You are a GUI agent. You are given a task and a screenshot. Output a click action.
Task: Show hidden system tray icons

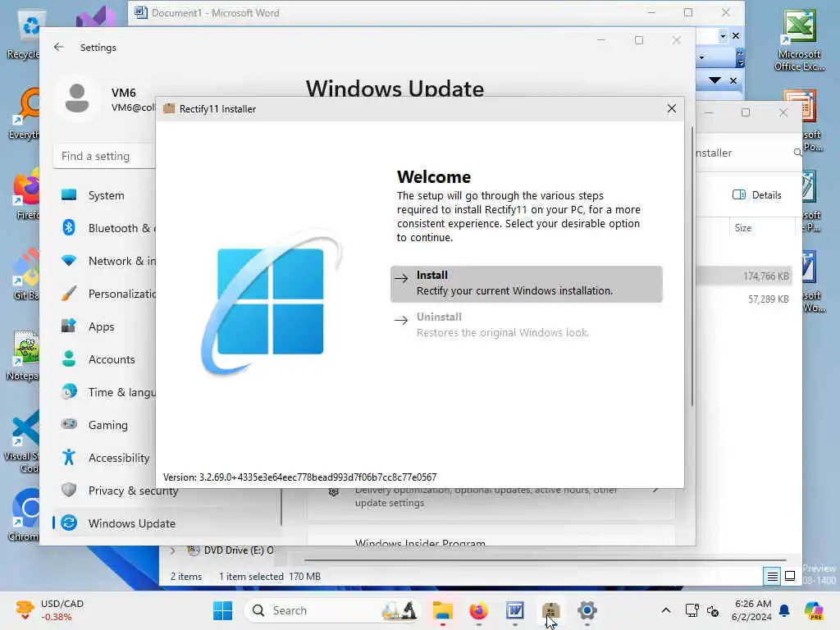pyautogui.click(x=665, y=610)
